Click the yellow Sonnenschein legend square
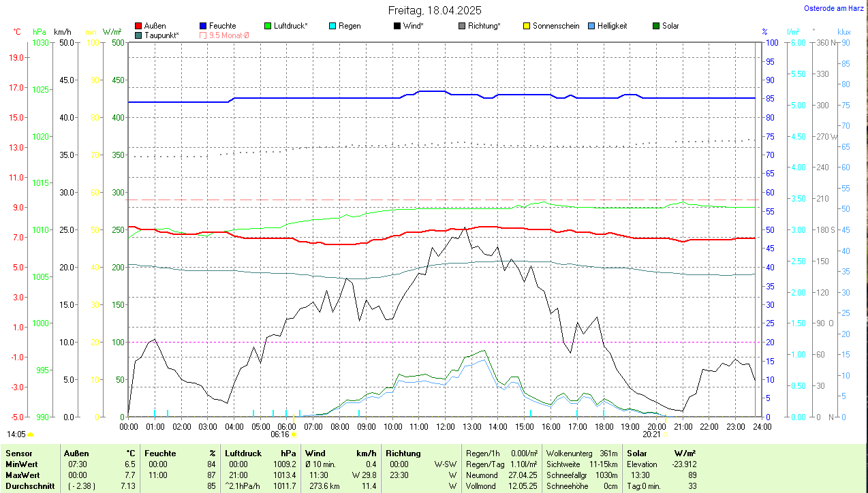 [527, 26]
